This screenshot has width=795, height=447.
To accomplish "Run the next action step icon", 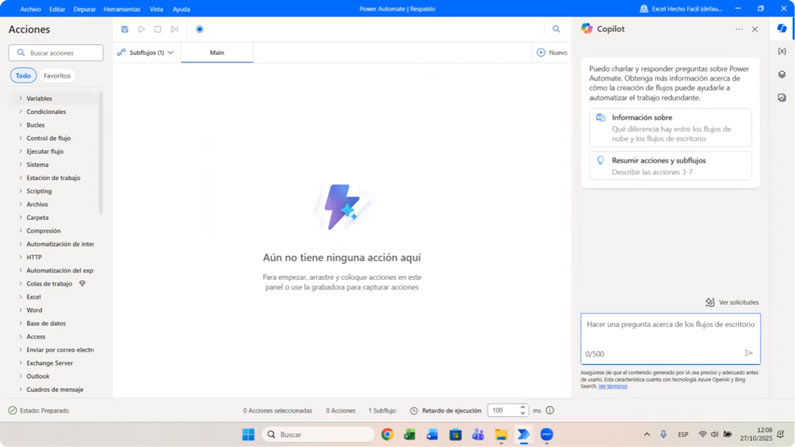I will click(174, 29).
